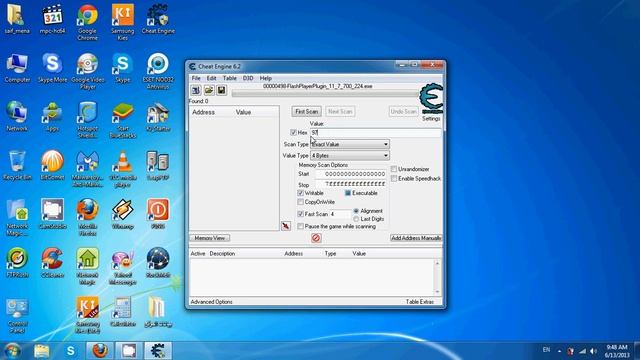
Task: Click the Stop address field
Action: pyautogui.click(x=351, y=184)
